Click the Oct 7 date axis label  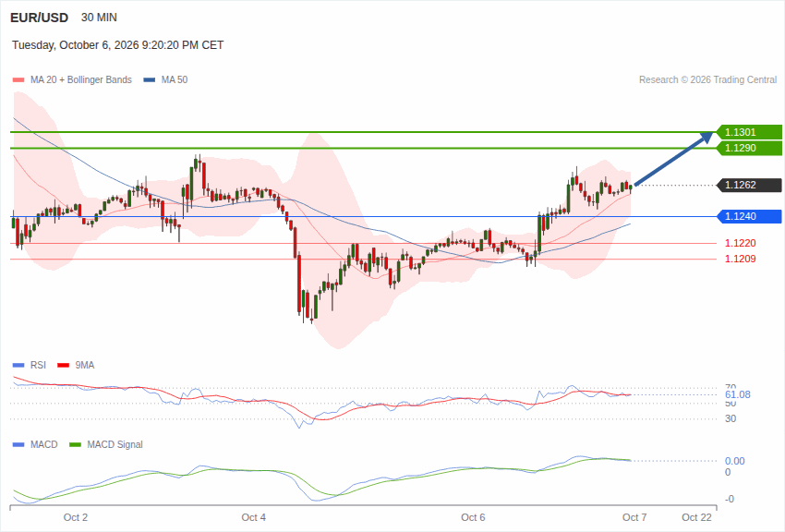(634, 517)
